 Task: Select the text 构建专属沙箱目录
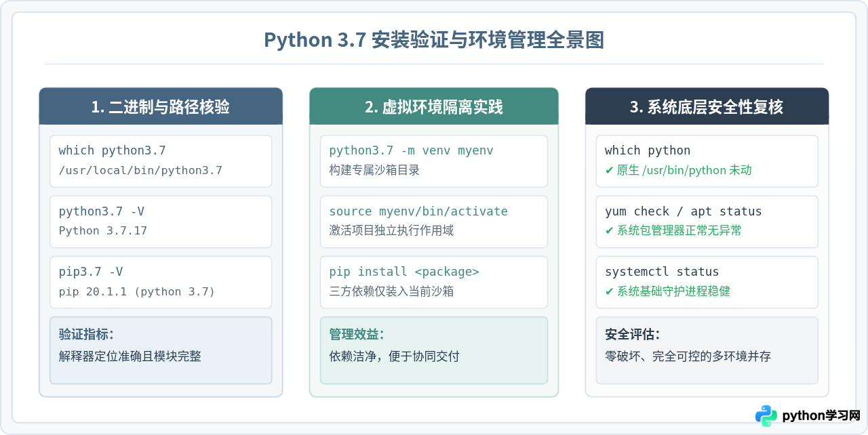coord(374,171)
